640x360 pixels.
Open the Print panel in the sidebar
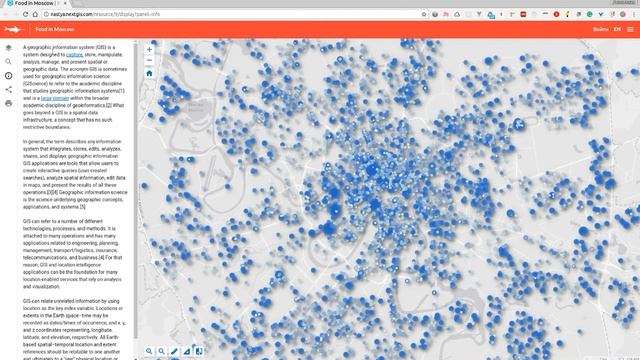(9, 103)
